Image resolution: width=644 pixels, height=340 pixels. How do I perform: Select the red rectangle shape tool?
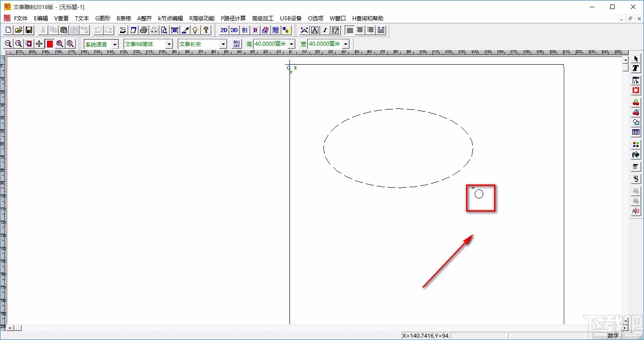coord(636,90)
